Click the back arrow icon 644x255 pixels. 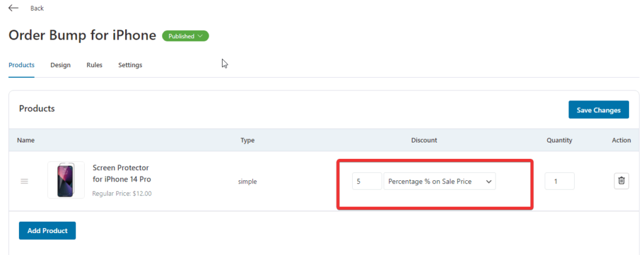pyautogui.click(x=14, y=8)
